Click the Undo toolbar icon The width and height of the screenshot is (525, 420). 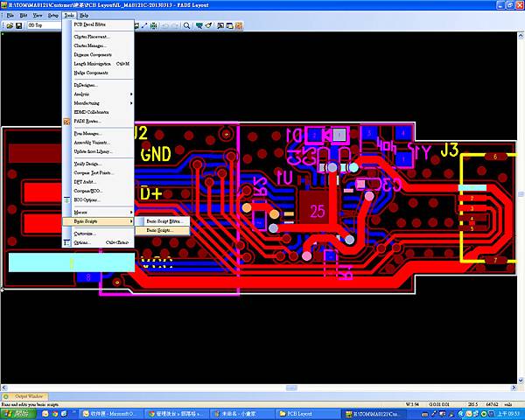[x=164, y=25]
